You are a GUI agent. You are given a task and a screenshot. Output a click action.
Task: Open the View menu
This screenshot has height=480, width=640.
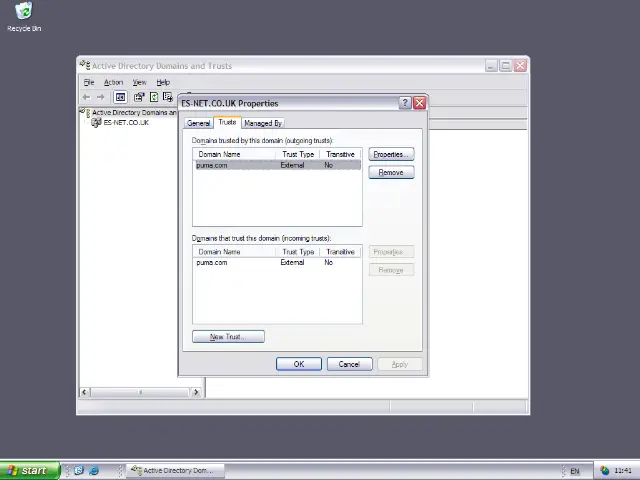pyautogui.click(x=139, y=82)
